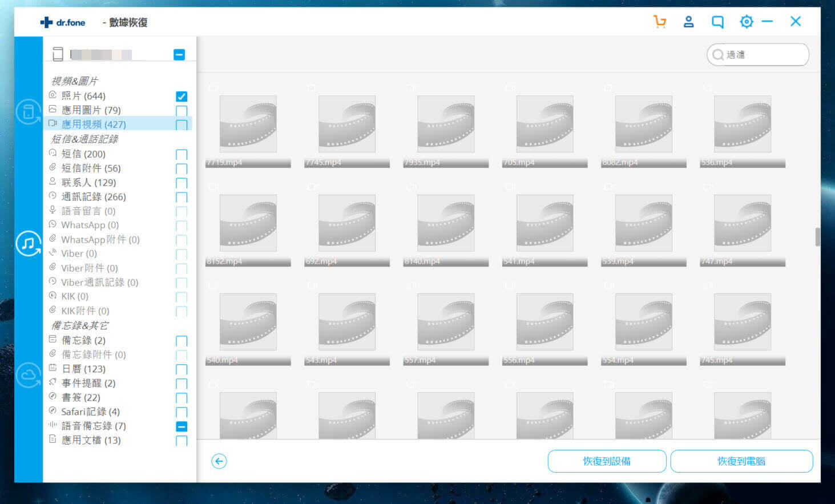Select the 692.mp4 video thumbnail

347,223
